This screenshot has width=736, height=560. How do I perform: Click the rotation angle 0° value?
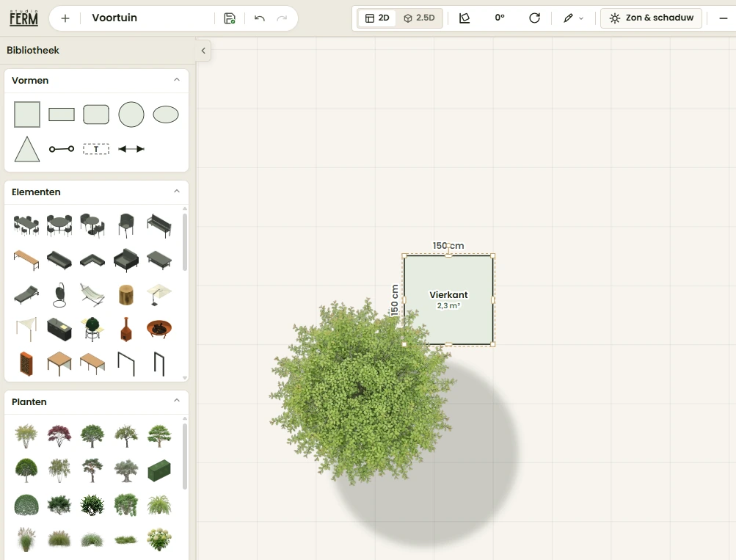[500, 18]
